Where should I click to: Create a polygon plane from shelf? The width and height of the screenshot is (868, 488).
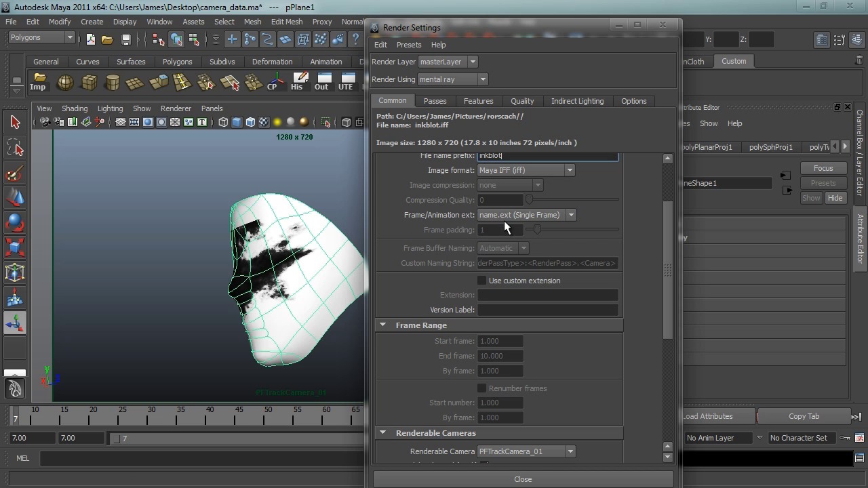[135, 82]
